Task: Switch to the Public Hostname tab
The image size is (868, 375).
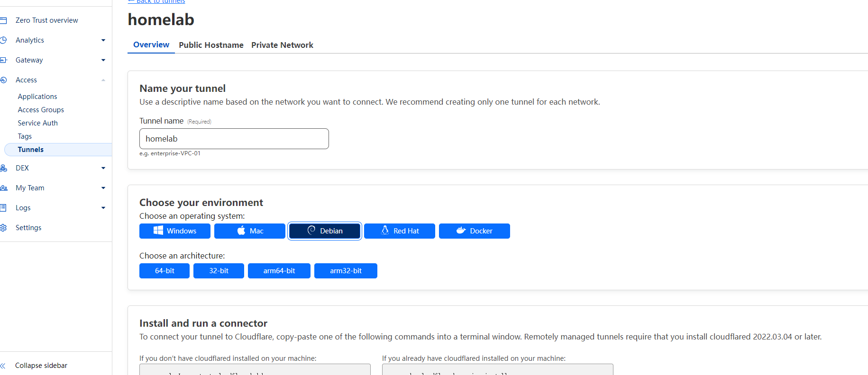Action: pyautogui.click(x=211, y=45)
